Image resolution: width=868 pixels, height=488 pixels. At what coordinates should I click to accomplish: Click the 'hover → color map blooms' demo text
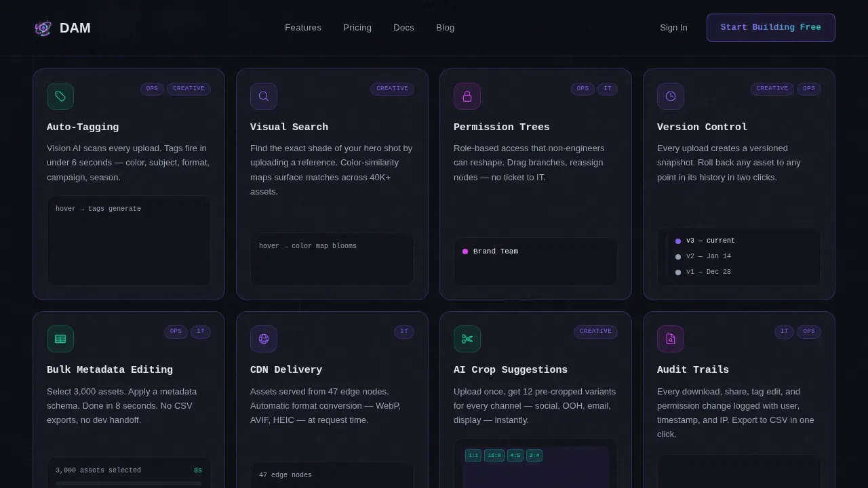tap(308, 246)
